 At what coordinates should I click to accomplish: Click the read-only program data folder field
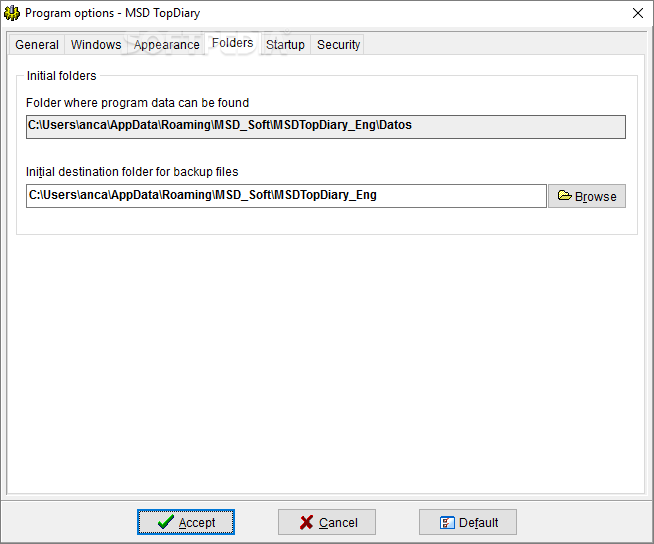pyautogui.click(x=326, y=127)
